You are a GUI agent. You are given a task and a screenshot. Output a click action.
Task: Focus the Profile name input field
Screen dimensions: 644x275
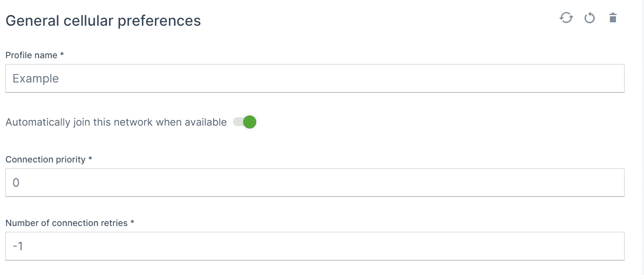[x=314, y=79]
